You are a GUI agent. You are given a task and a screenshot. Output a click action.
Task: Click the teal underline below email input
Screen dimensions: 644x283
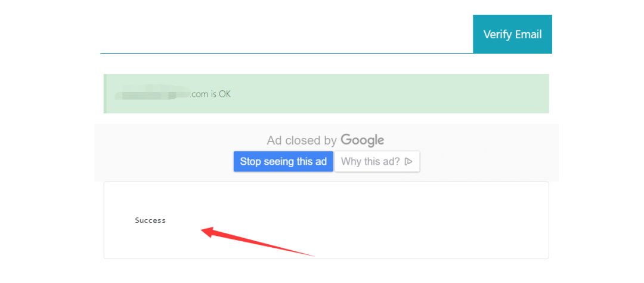(x=287, y=53)
